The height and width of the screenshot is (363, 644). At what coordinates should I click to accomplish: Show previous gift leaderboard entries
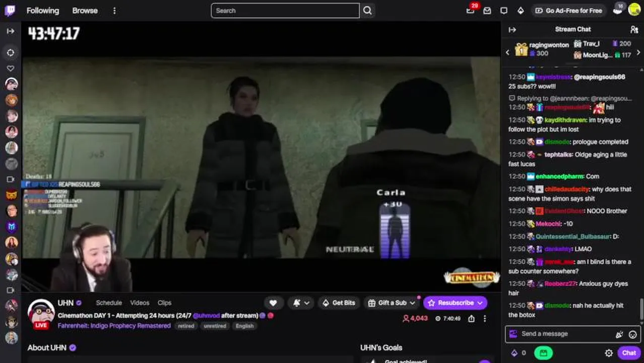coord(507,52)
